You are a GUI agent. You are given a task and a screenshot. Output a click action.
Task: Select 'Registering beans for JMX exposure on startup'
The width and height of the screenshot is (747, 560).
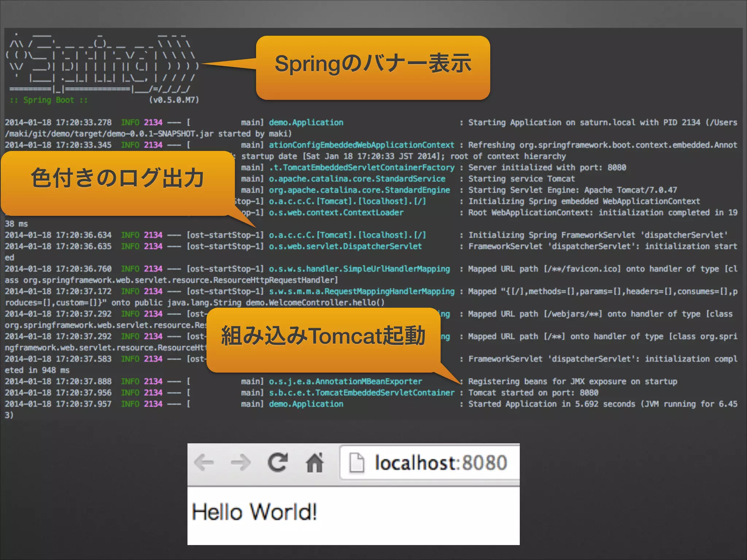[x=573, y=381]
